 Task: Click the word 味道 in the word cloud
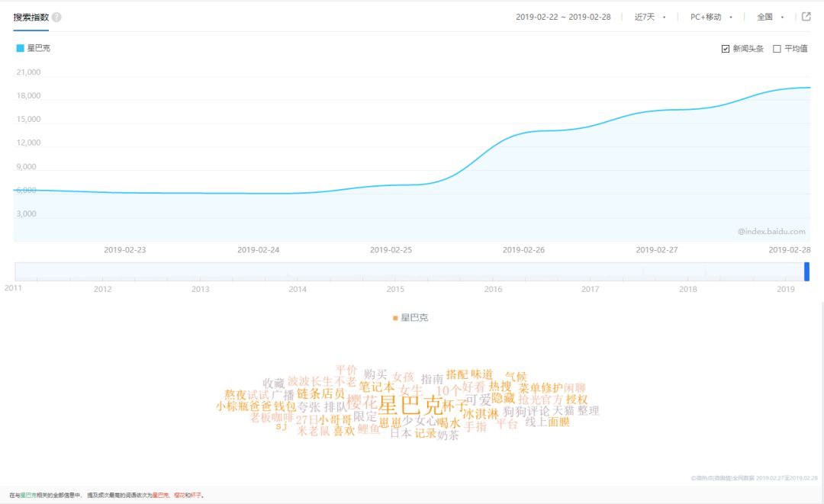pyautogui.click(x=482, y=374)
